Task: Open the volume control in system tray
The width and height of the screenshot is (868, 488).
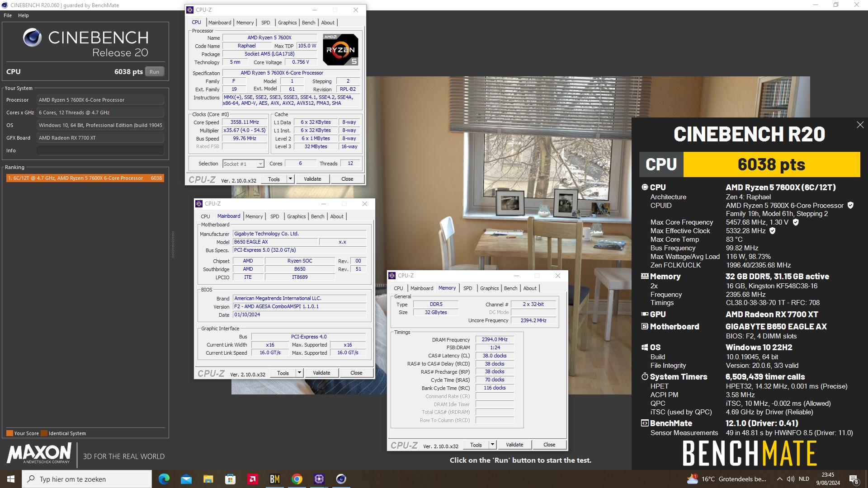Action: point(790,479)
